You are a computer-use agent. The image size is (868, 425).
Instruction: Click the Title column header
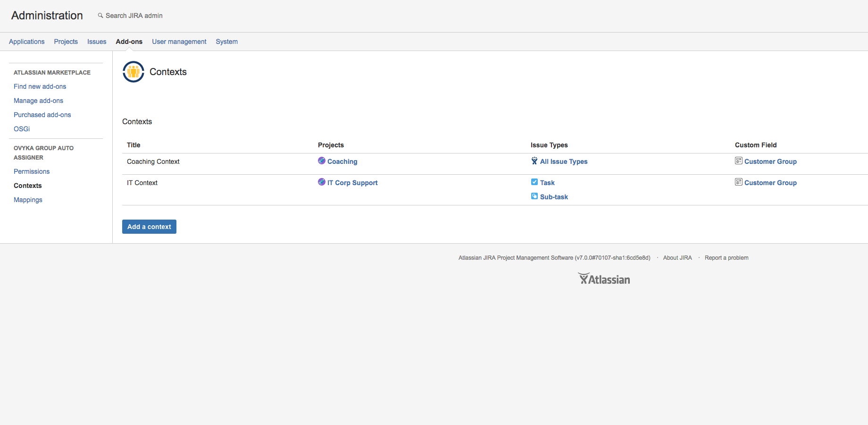[134, 145]
